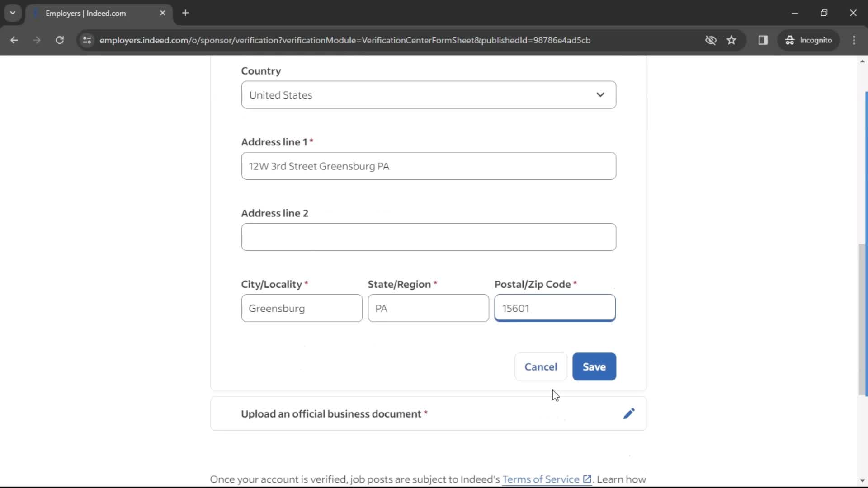Click the browser profile/account icon
The image size is (868, 488).
(808, 40)
